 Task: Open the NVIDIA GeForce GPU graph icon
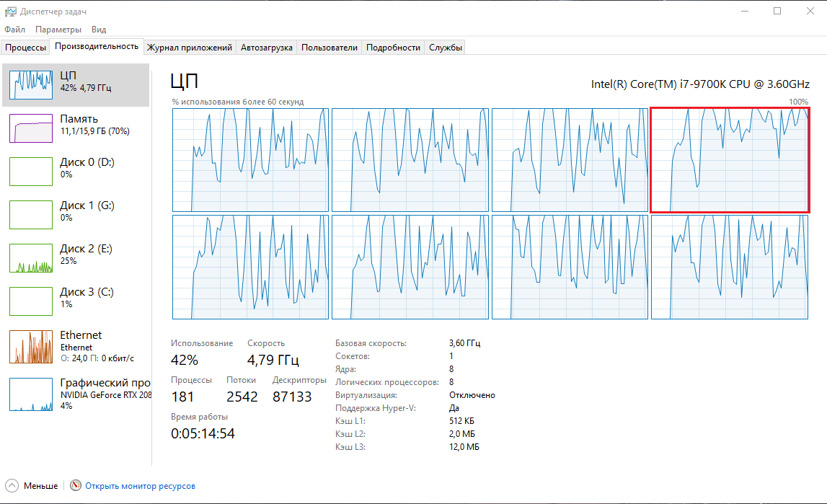pyautogui.click(x=31, y=394)
